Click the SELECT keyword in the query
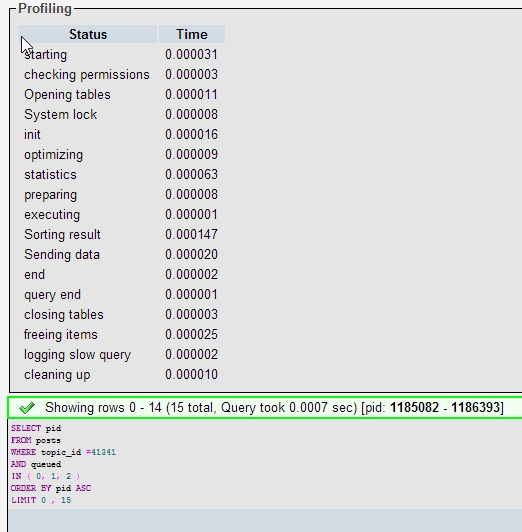The image size is (522, 532). 26,428
